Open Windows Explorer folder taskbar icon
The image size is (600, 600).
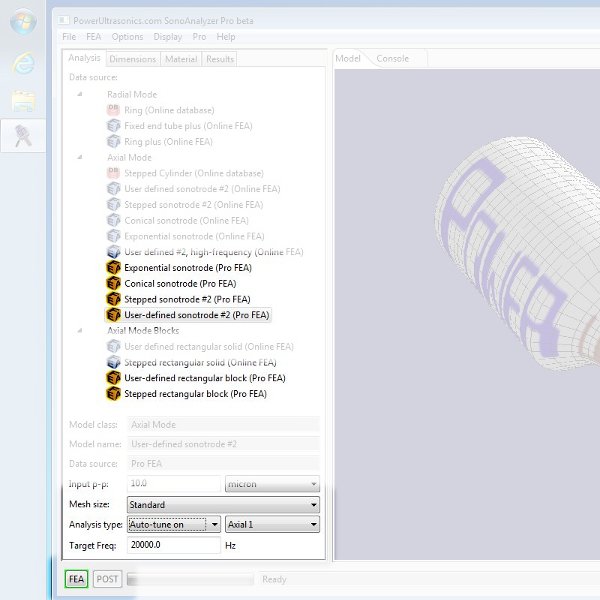pyautogui.click(x=23, y=101)
